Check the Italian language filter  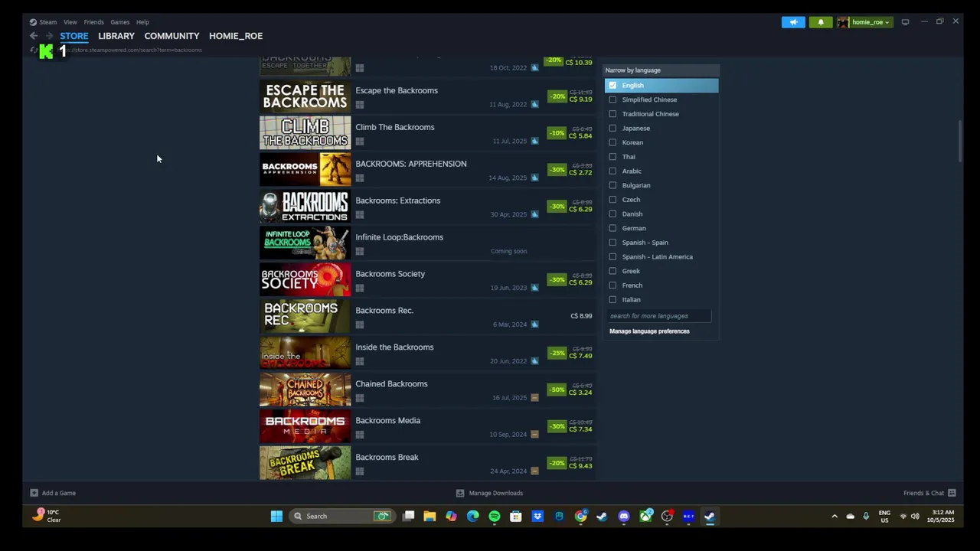point(612,300)
